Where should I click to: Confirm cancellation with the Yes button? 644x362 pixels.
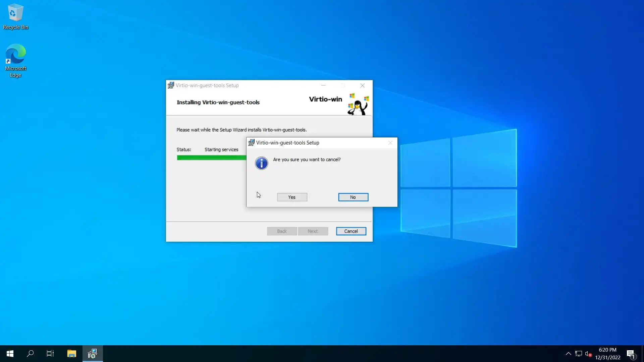pyautogui.click(x=292, y=197)
